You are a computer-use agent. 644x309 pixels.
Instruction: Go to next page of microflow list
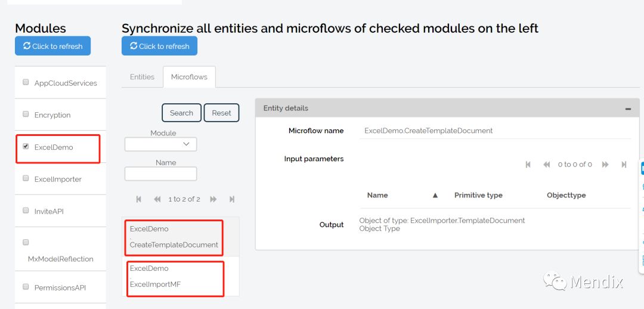tap(213, 199)
